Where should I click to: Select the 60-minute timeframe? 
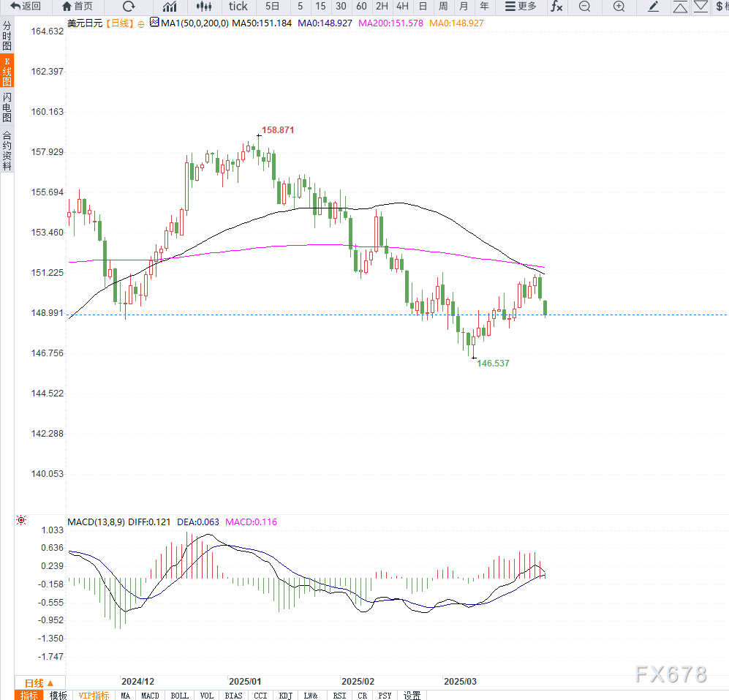(x=361, y=7)
